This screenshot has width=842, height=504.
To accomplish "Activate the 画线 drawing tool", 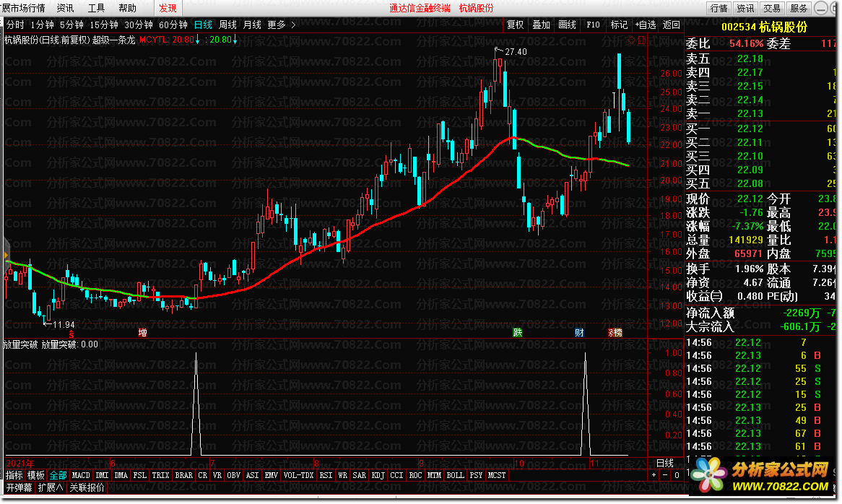I will tap(567, 25).
